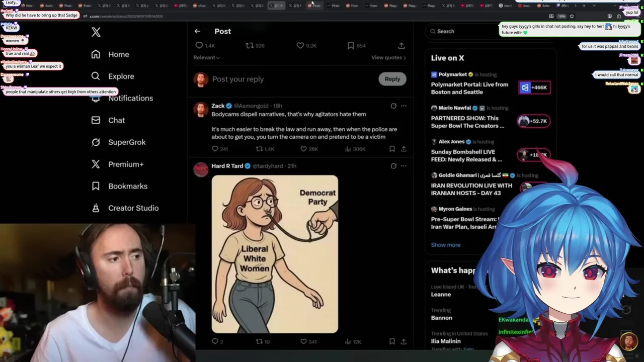Like Zack's reply showing 28K
Image resolution: width=644 pixels, height=362 pixels.
pyautogui.click(x=303, y=149)
